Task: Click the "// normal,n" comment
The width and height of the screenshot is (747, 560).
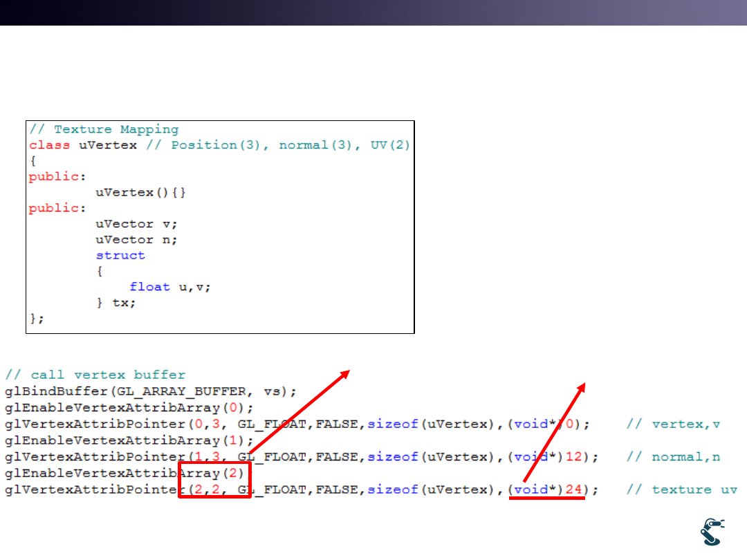Action: click(673, 457)
